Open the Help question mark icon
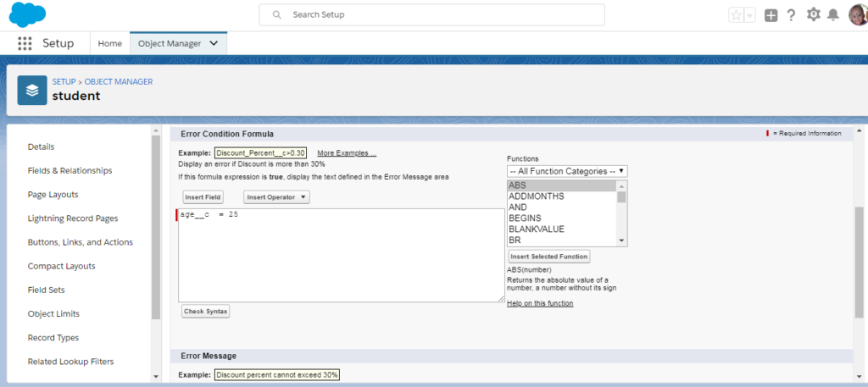This screenshot has width=868, height=387. [791, 15]
